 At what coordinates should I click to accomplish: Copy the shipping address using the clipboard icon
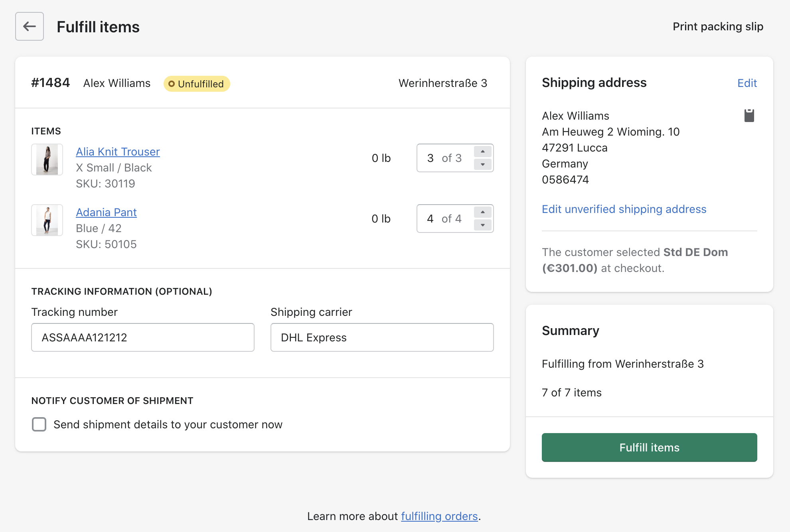(748, 115)
